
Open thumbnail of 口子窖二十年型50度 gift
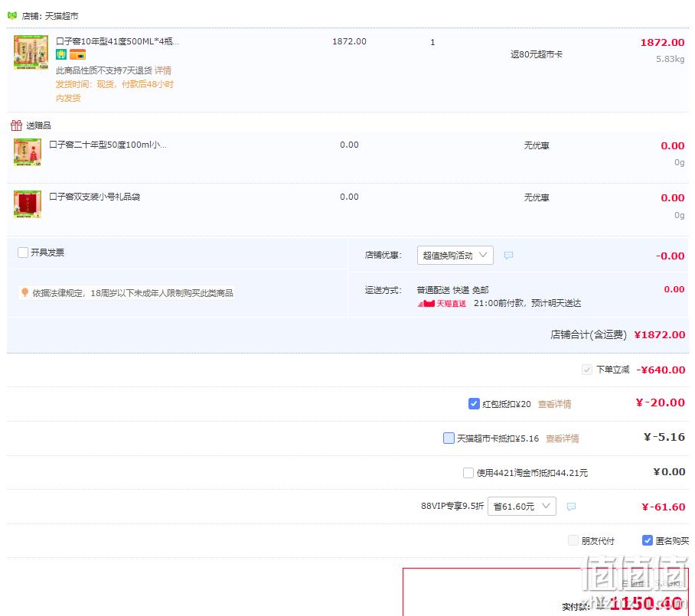[x=28, y=152]
